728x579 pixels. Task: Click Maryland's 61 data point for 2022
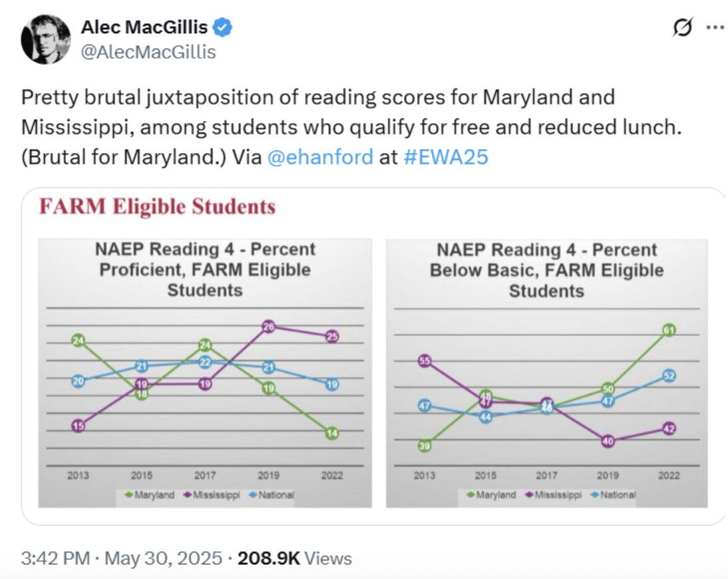tap(669, 330)
